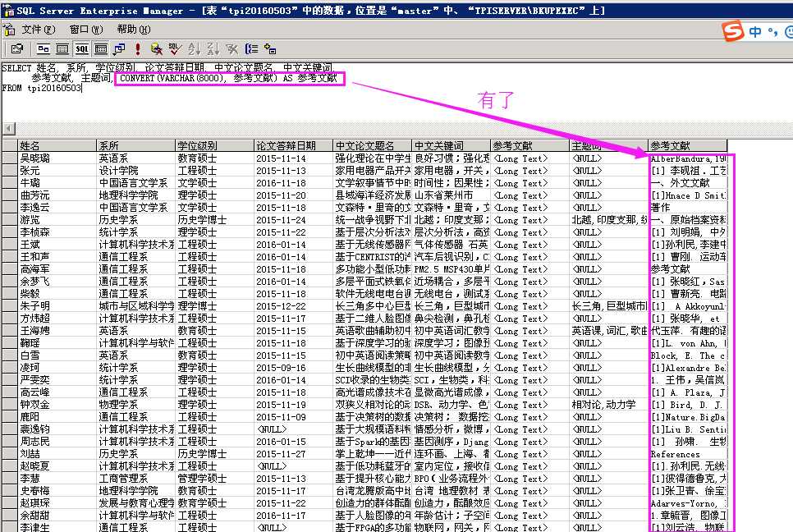The height and width of the screenshot is (532, 793).
Task: Select the row header for 张元
Action: tap(9, 171)
